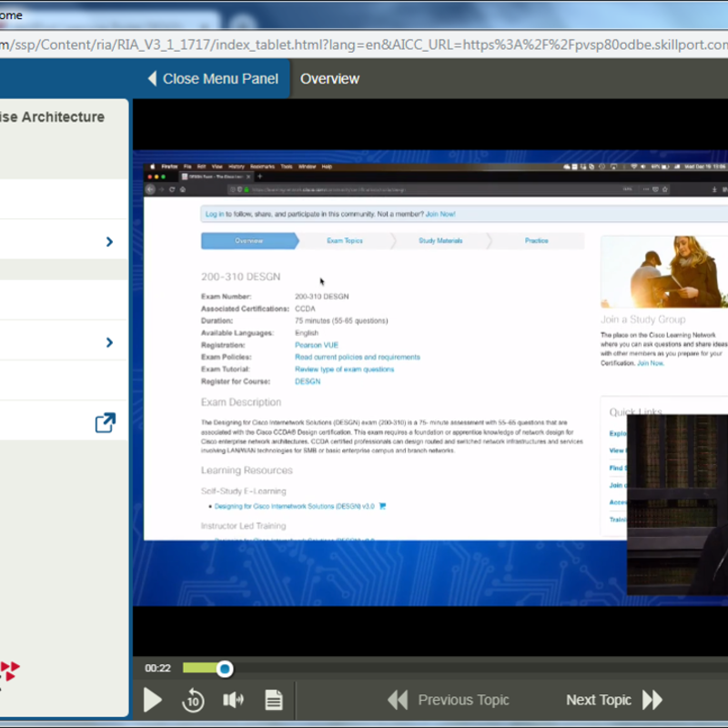The height and width of the screenshot is (728, 728).
Task: Expand the upper chevron in menu panel
Action: (109, 241)
